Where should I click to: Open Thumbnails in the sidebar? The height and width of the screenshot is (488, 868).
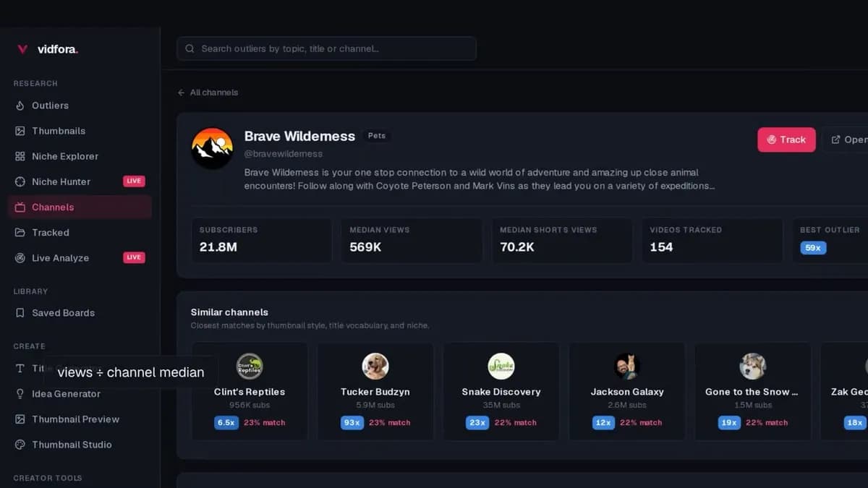[80, 131]
